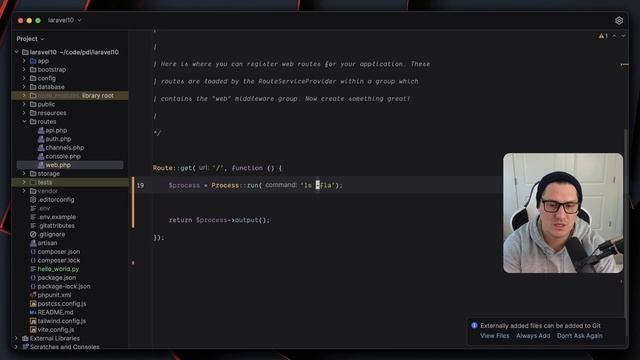Expand the app folder chevron
This screenshot has height=360, width=640.
24,61
